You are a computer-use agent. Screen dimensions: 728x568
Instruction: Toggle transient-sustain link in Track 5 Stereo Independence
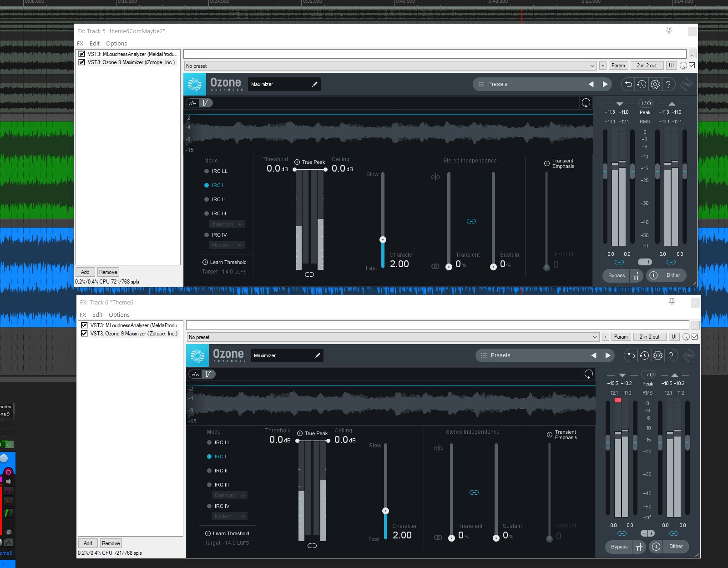pyautogui.click(x=471, y=221)
